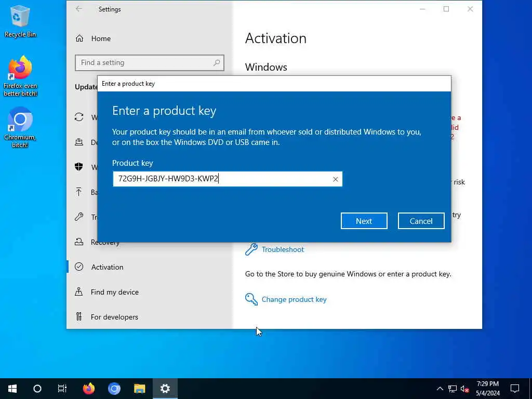The width and height of the screenshot is (532, 399).
Task: Click inside the Product key text box
Action: (228, 179)
